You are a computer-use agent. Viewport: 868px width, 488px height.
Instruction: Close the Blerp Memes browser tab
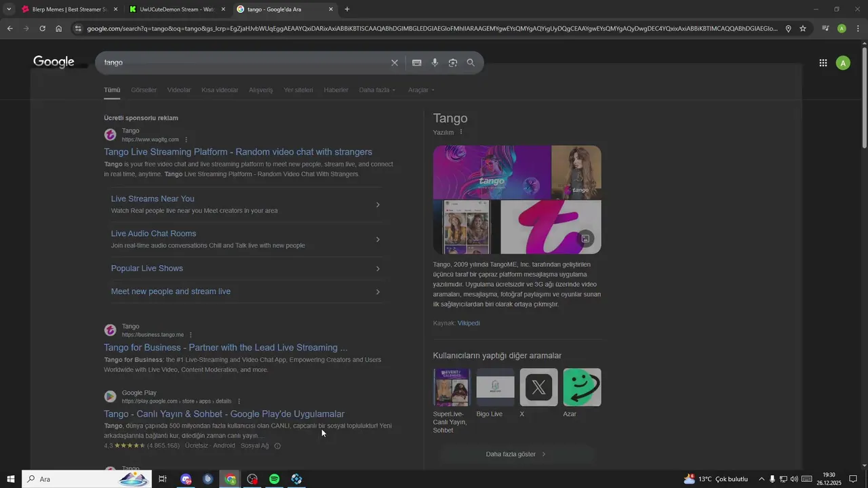(115, 9)
